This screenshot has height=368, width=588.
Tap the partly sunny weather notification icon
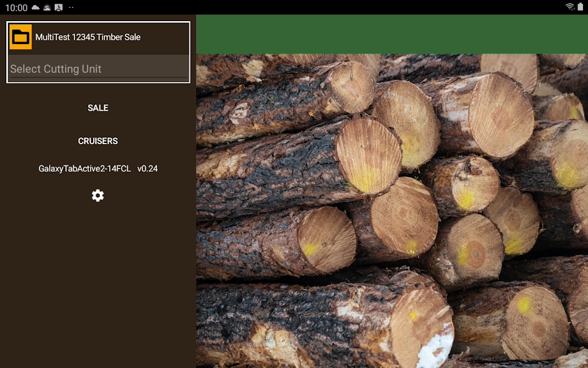point(47,7)
